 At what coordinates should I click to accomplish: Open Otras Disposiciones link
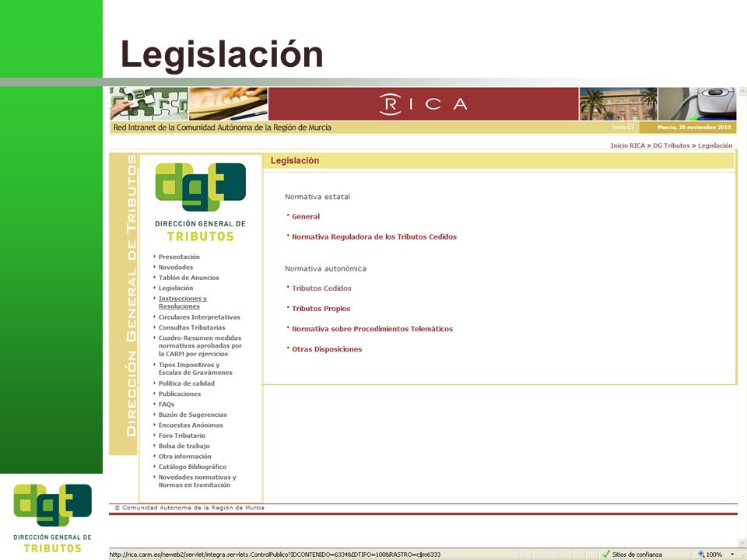click(x=327, y=349)
